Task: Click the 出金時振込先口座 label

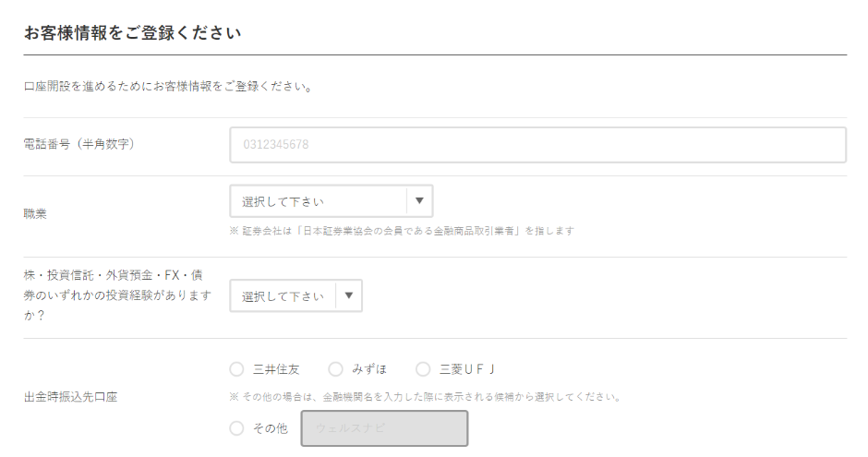Action: pos(70,397)
